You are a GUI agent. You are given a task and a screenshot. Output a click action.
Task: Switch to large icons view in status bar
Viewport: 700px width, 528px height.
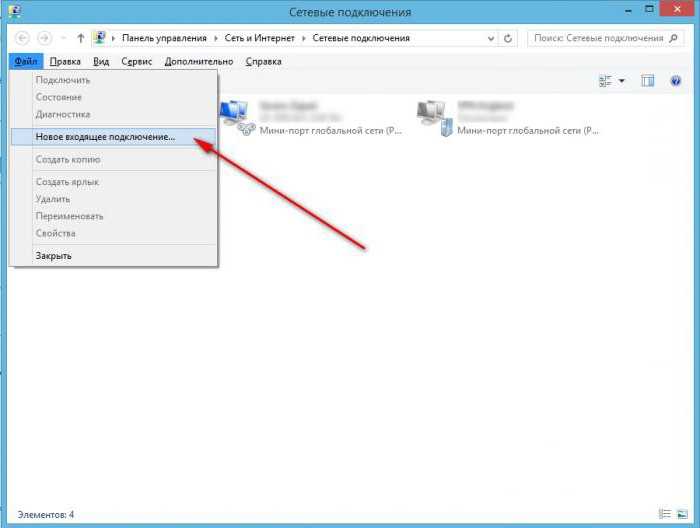pyautogui.click(x=682, y=514)
